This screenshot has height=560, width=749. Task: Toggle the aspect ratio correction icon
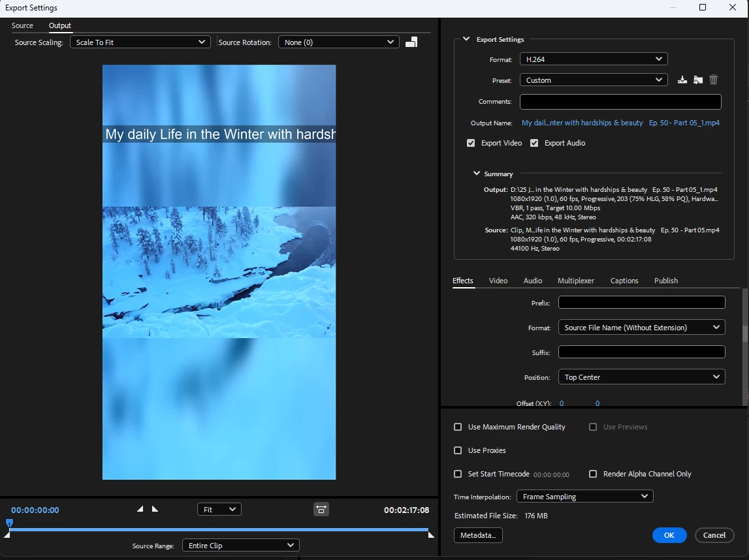pyautogui.click(x=321, y=509)
